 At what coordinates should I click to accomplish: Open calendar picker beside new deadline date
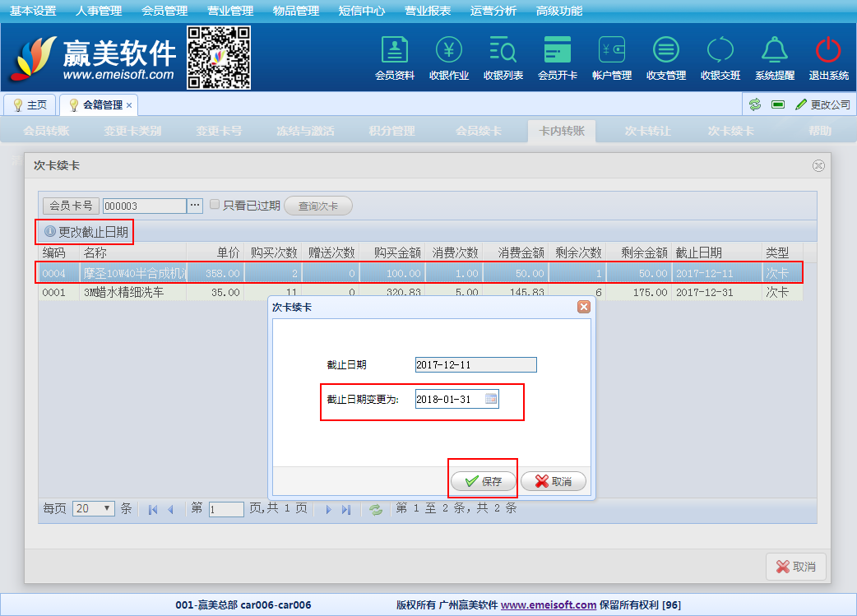click(491, 399)
